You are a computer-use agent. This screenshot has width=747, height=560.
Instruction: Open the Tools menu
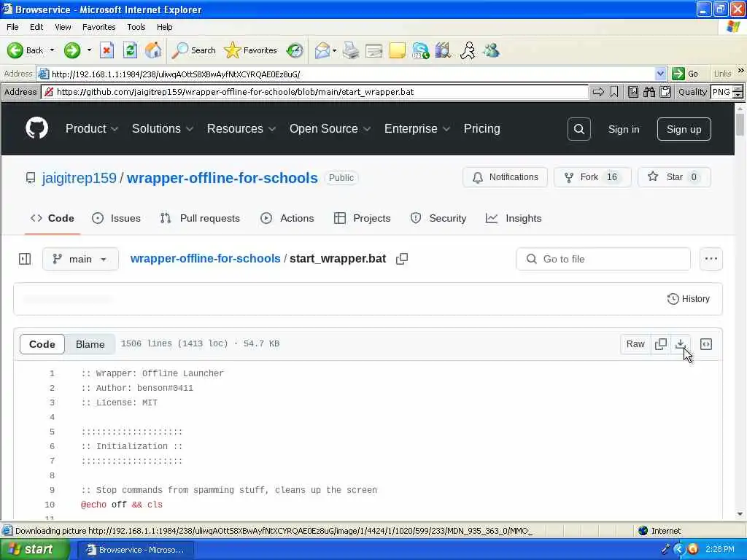point(136,27)
